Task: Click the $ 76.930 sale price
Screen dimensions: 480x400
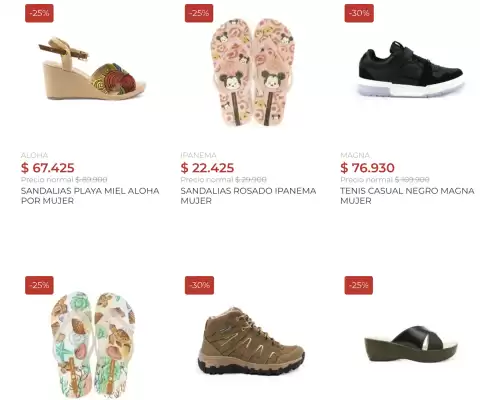Action: [x=367, y=168]
